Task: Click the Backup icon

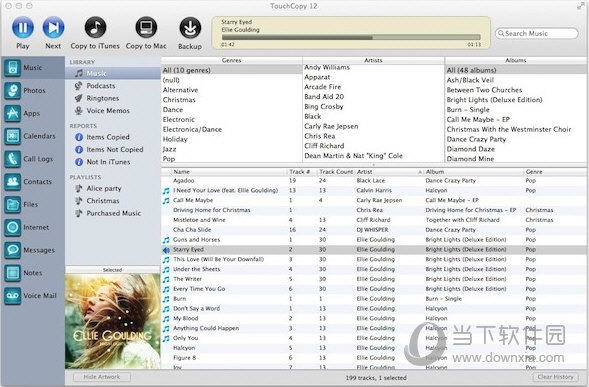Action: [x=190, y=27]
